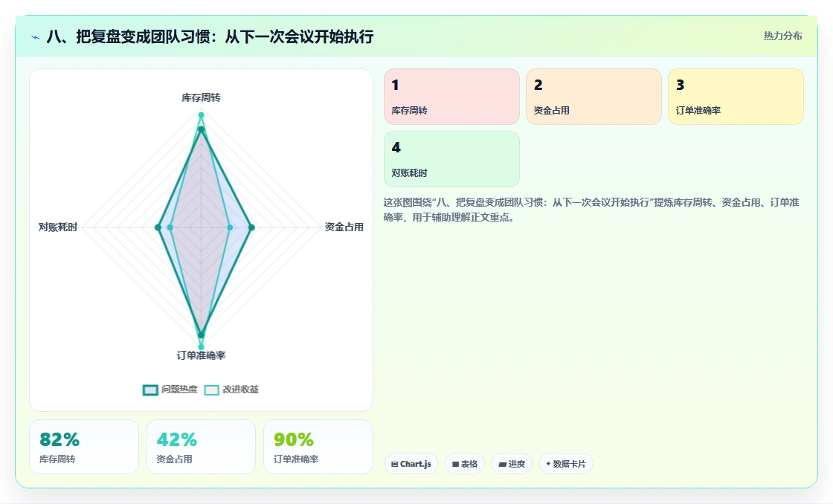Click the icon inside the 表格 tag

click(x=455, y=464)
